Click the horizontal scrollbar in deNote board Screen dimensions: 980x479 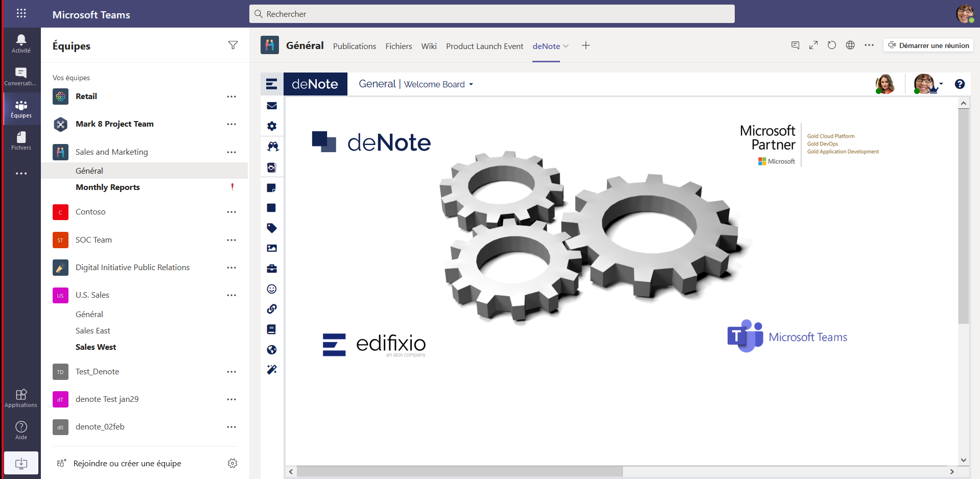[x=460, y=471]
